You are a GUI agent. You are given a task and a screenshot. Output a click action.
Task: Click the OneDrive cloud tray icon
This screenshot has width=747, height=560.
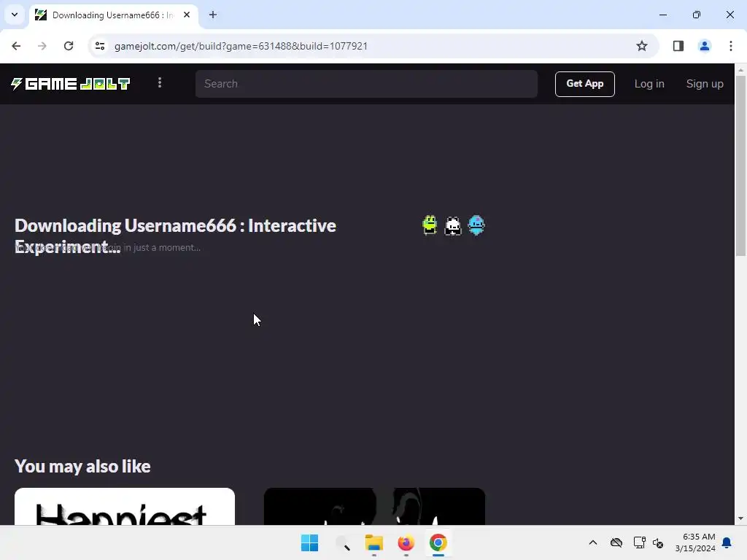point(616,542)
